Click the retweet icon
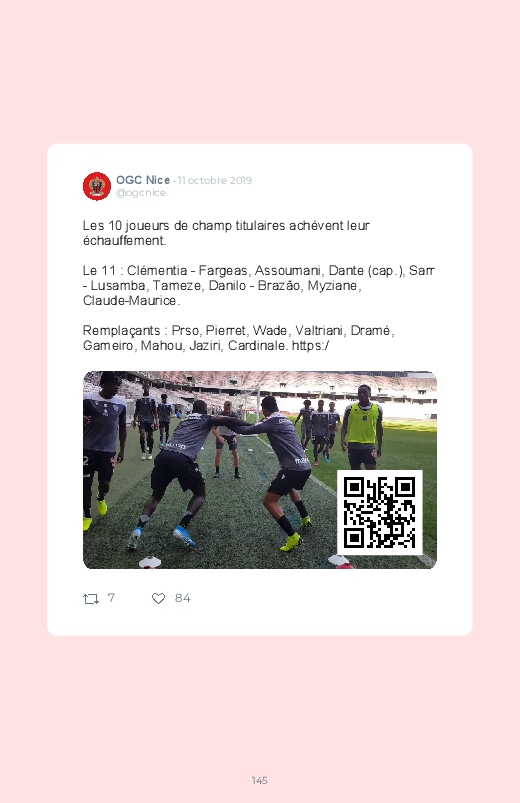 point(91,598)
